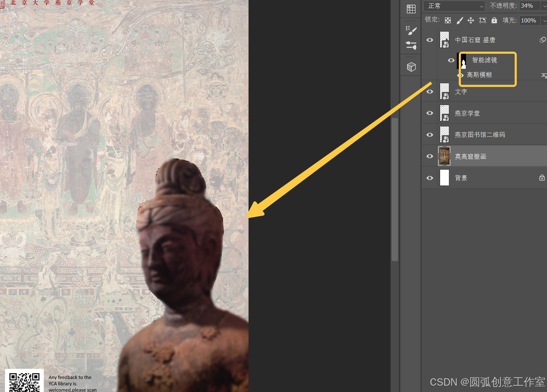Toggle artboard auto-nesting lock icon

click(x=482, y=20)
